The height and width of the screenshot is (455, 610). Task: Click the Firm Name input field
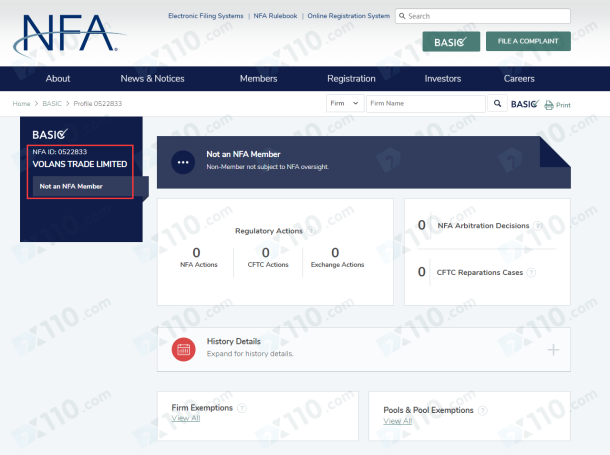tap(426, 103)
